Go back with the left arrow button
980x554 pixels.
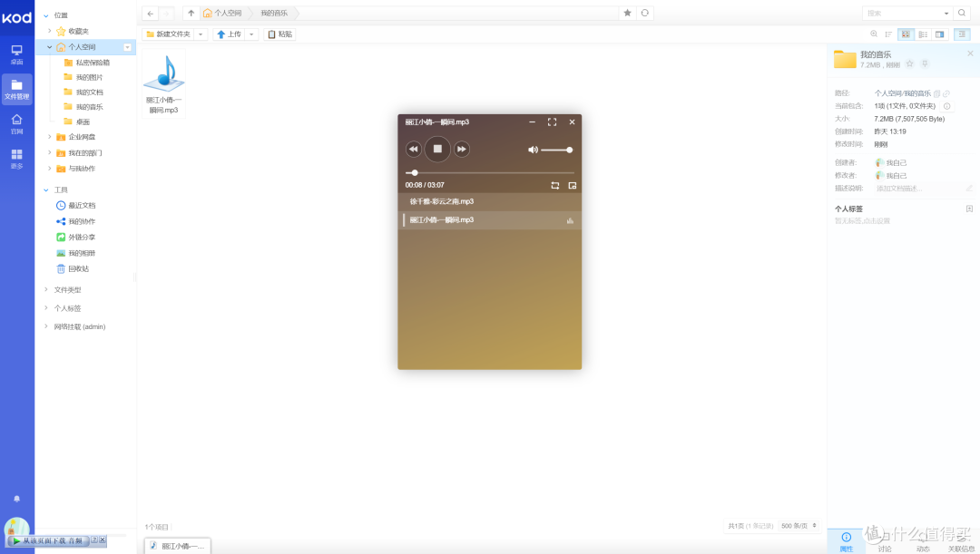150,13
